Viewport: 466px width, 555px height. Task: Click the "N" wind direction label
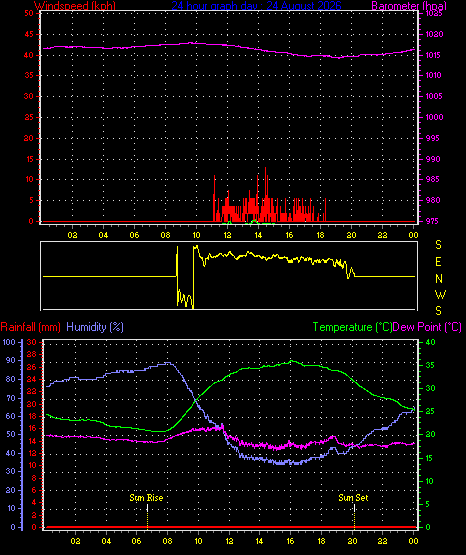439,279
